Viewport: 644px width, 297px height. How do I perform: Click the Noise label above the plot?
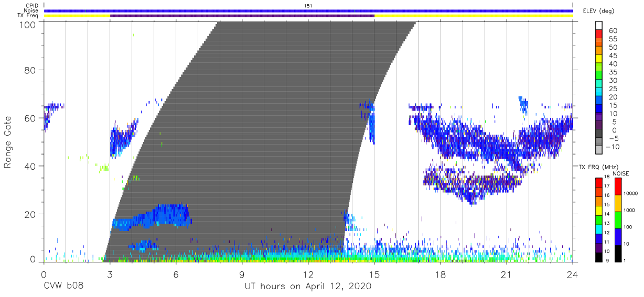pyautogui.click(x=31, y=10)
